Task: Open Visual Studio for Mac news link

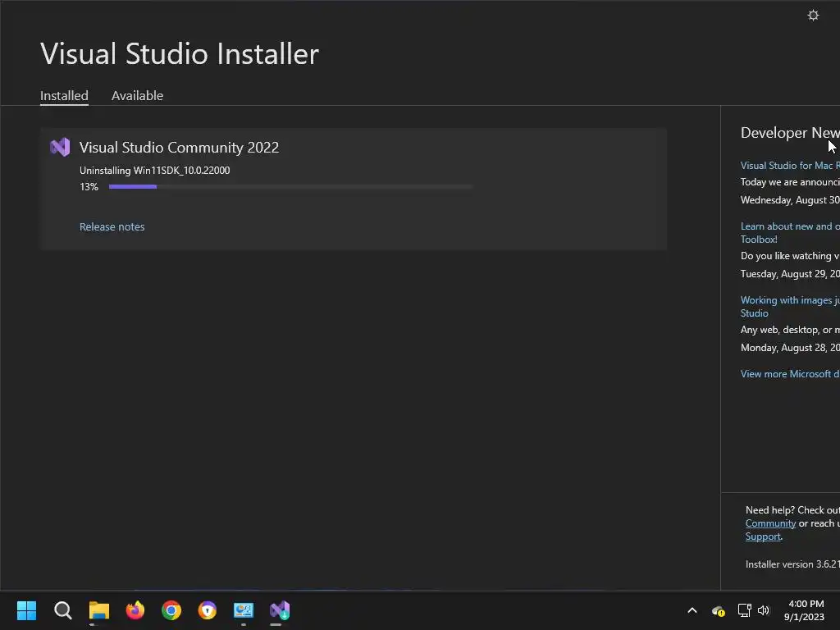Action: click(790, 166)
